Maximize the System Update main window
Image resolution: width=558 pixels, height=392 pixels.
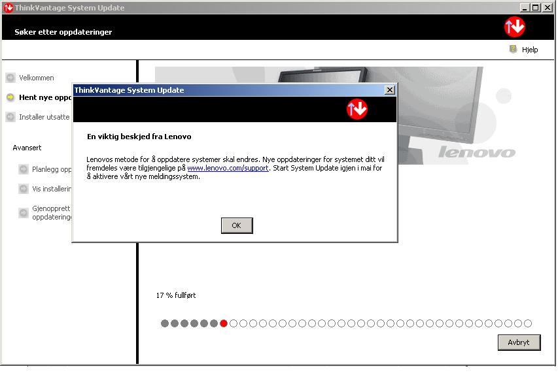(x=536, y=7)
